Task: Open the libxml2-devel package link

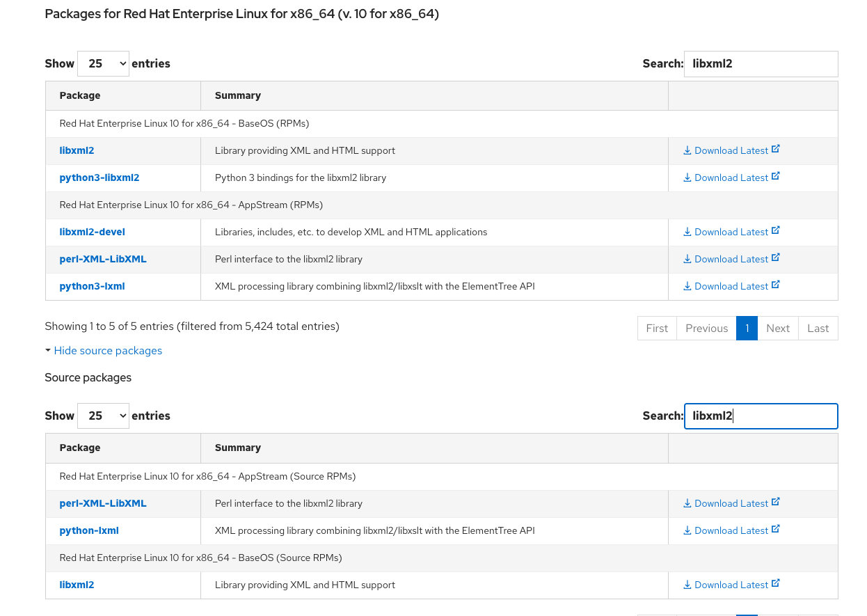Action: [93, 232]
